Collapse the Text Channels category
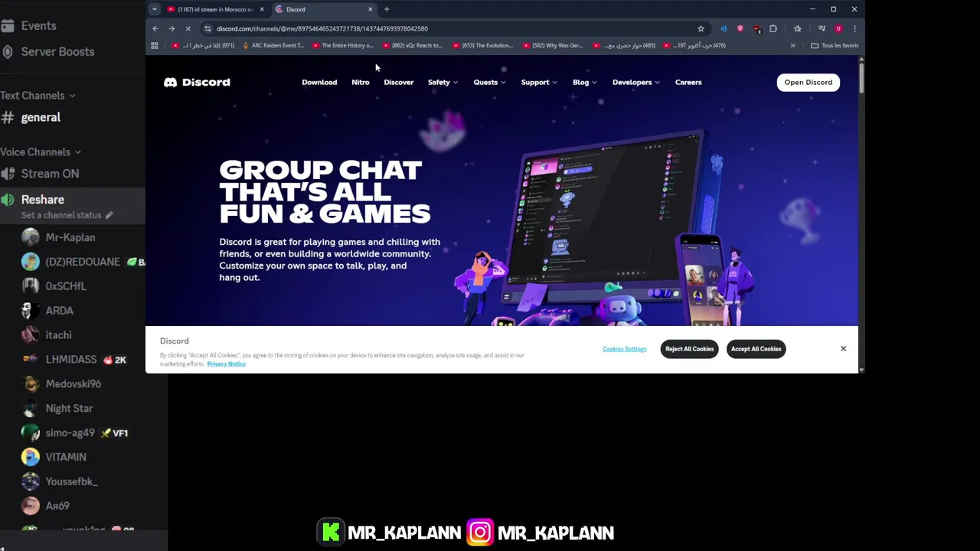The image size is (980, 551). [x=38, y=96]
